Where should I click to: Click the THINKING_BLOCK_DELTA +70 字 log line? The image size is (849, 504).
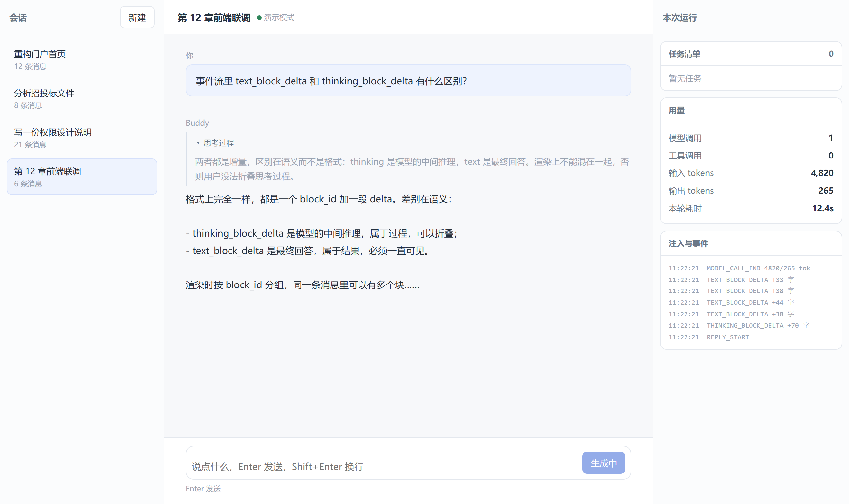739,325
